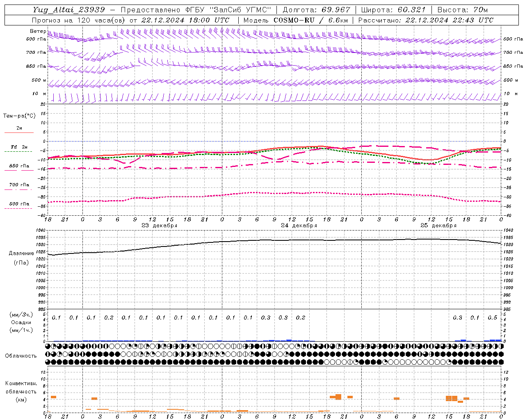Select the Модель COSMO-RU / 6.6км text

tap(296, 20)
